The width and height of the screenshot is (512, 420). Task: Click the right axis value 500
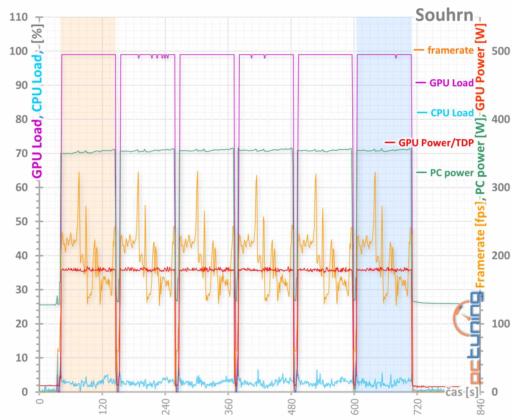point(501,51)
